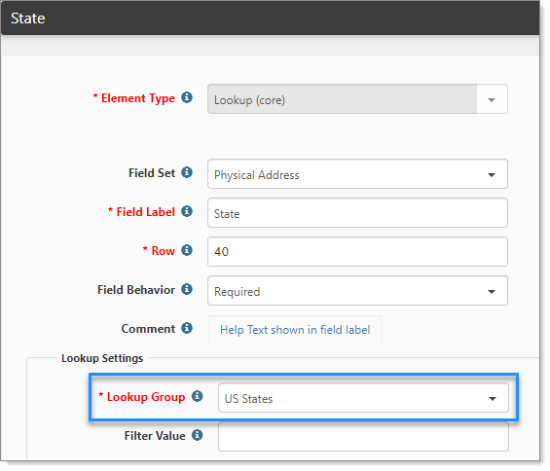Open the Field Behavior dropdown set to Required

pos(357,291)
